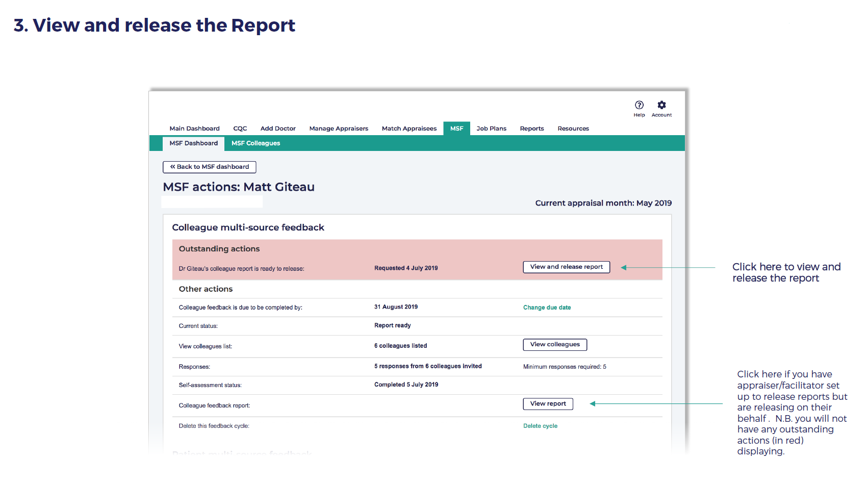The width and height of the screenshot is (868, 485).
Task: Open the Resources menu item
Action: pyautogui.click(x=573, y=129)
